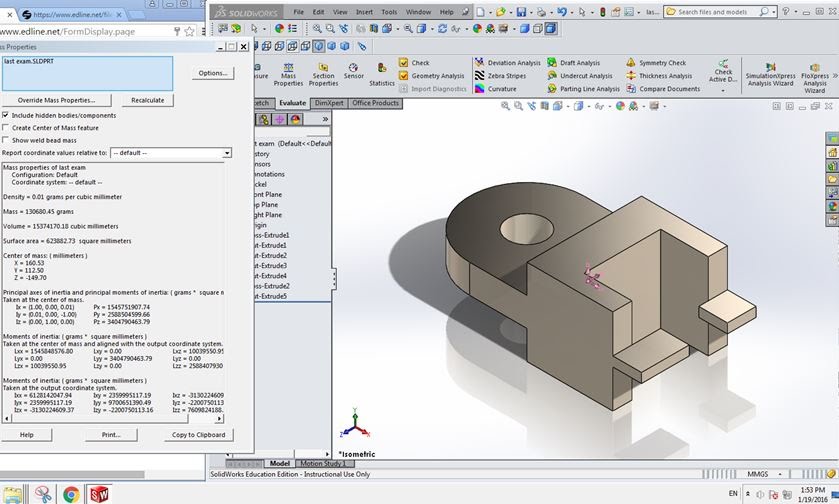839x504 pixels.
Task: Open the Tools menu
Action: [x=389, y=12]
